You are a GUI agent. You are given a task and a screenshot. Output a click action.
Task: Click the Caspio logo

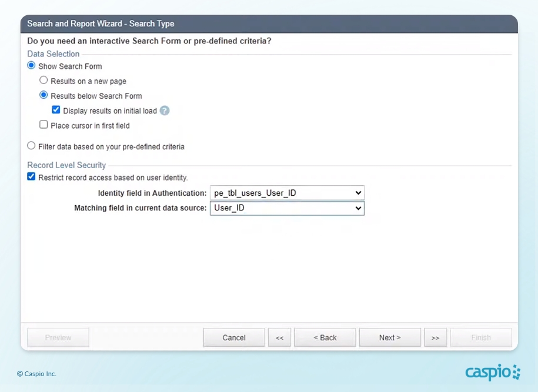[492, 373]
